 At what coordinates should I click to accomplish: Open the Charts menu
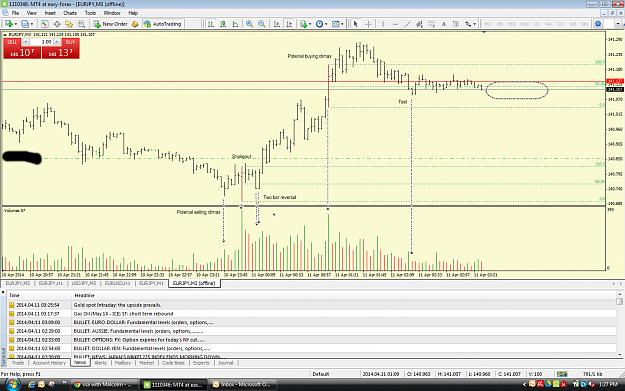[x=70, y=13]
